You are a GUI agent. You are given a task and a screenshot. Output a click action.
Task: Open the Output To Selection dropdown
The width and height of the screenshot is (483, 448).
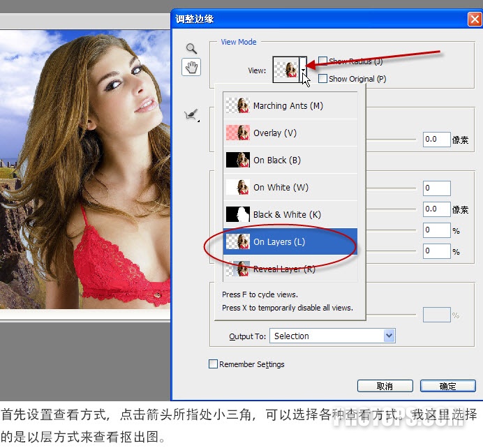point(332,336)
